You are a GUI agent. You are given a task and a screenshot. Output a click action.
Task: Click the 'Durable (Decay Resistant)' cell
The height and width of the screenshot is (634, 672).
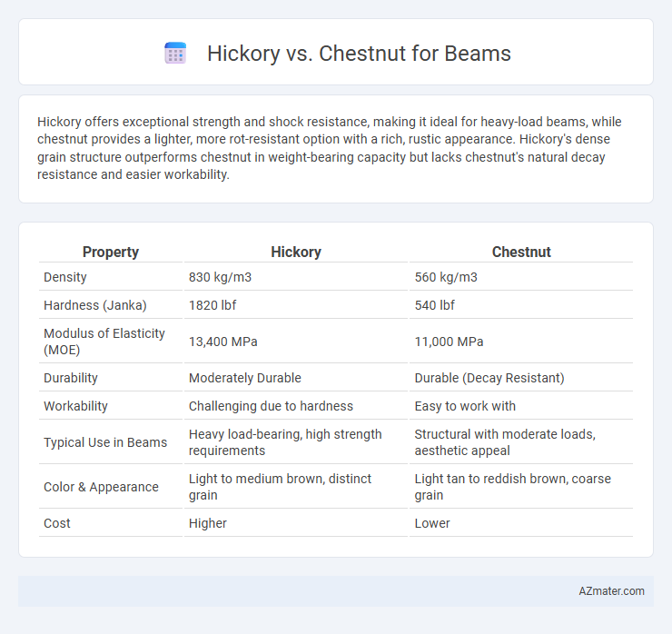click(489, 378)
